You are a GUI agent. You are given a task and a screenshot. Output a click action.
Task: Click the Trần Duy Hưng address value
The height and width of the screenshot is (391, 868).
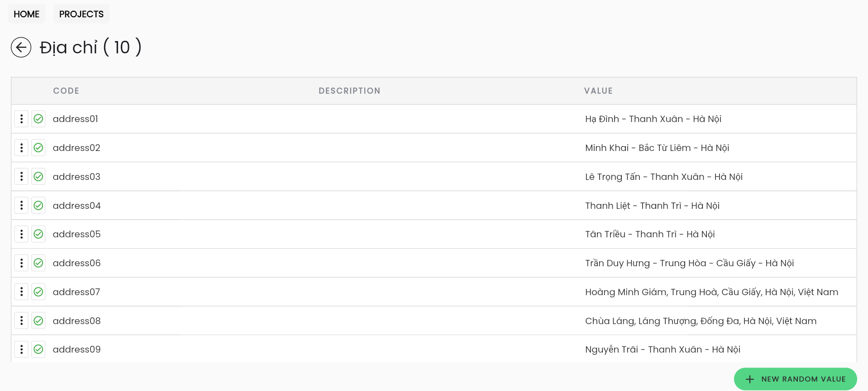coord(689,263)
